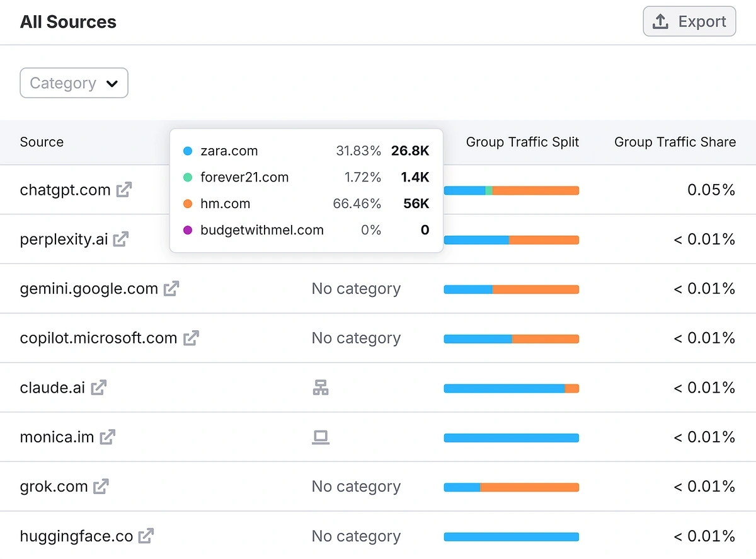Viewport: 756px width, 559px height.
Task: Open external link icon next to chatgpt.com
Action: [x=124, y=190]
